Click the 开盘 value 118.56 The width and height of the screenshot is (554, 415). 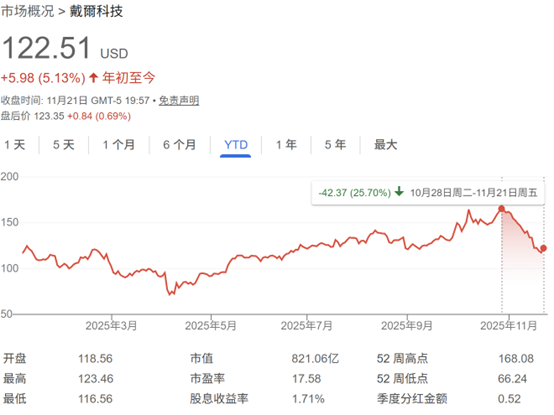point(95,359)
